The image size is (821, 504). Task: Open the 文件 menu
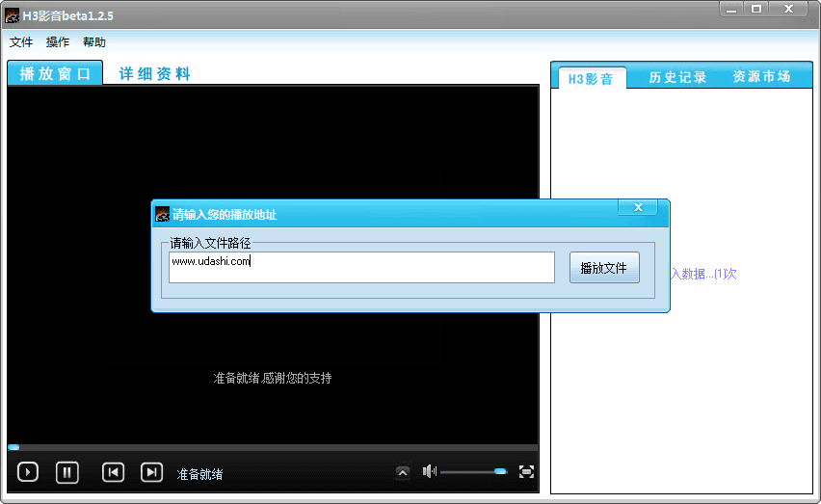point(21,42)
